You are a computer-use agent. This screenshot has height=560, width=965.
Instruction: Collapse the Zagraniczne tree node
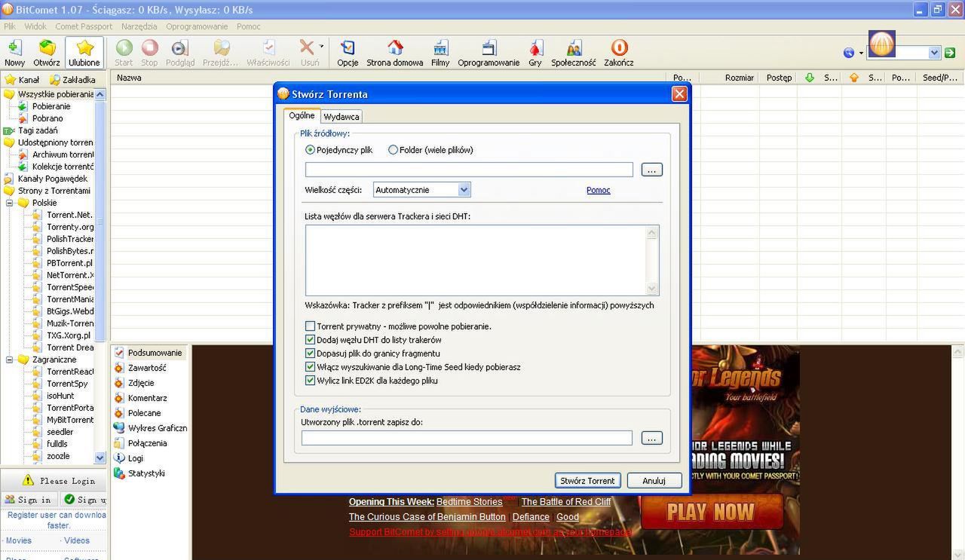point(10,360)
